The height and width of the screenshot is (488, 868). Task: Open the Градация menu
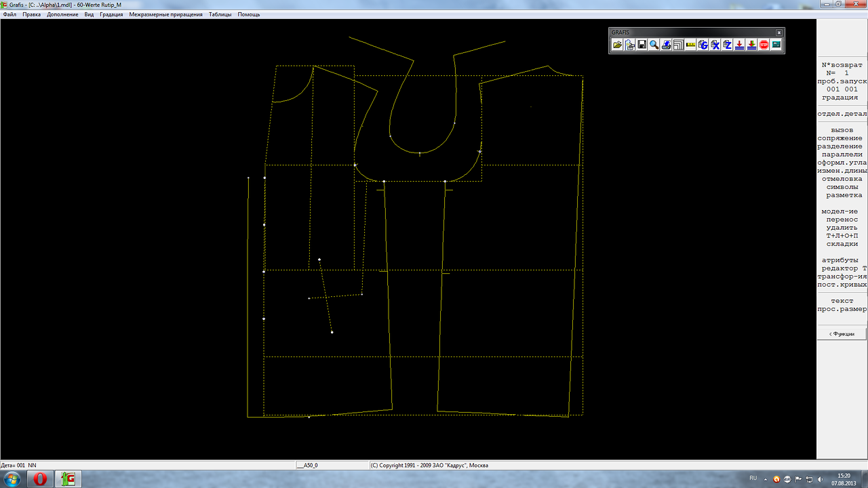[111, 14]
